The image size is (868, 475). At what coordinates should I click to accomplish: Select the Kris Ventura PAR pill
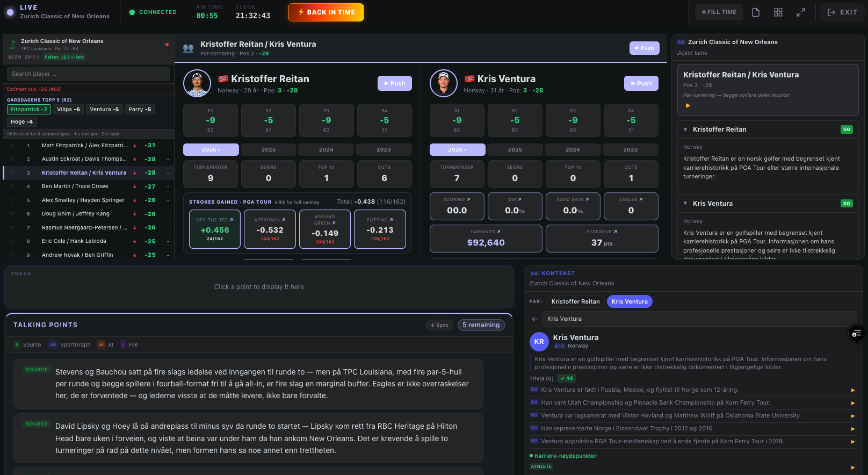[x=630, y=302]
